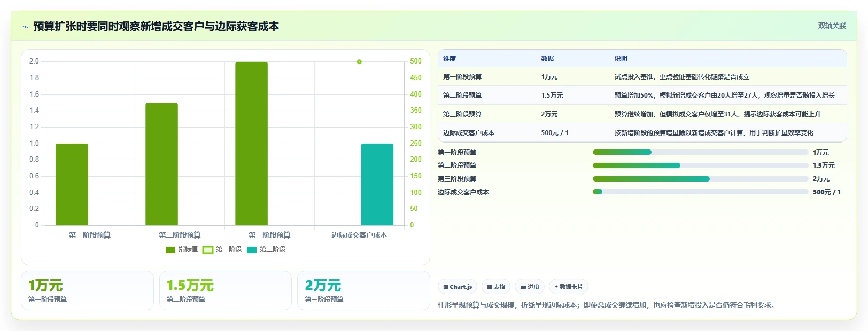Click the left axis tick value 1.0
Image resolution: width=868 pixels, height=331 pixels.
[x=34, y=143]
